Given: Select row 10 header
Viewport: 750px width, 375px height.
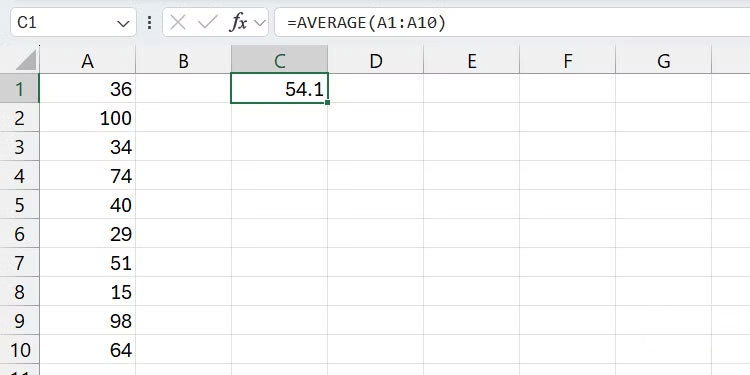Looking at the screenshot, I should (20, 350).
